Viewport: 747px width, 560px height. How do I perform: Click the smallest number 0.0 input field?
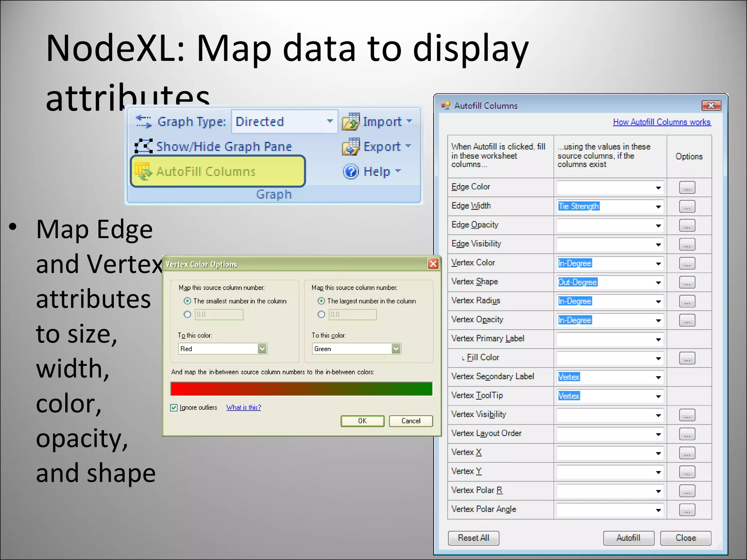[219, 314]
